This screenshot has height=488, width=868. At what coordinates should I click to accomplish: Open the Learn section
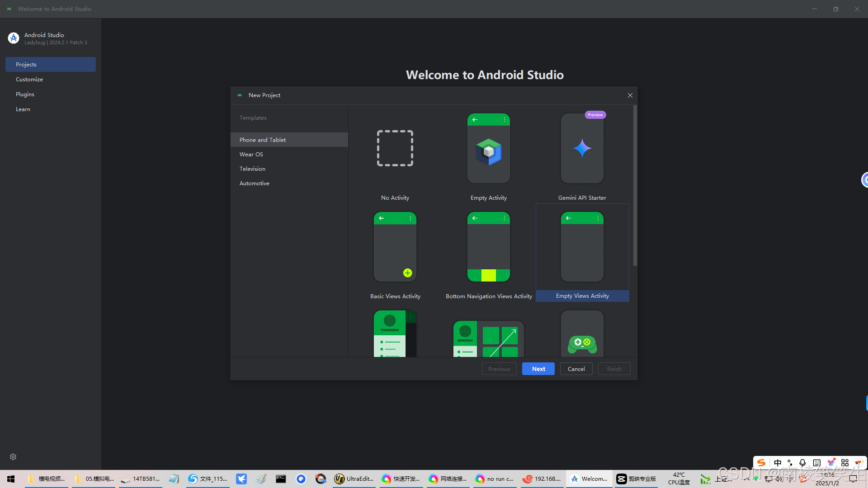(23, 109)
